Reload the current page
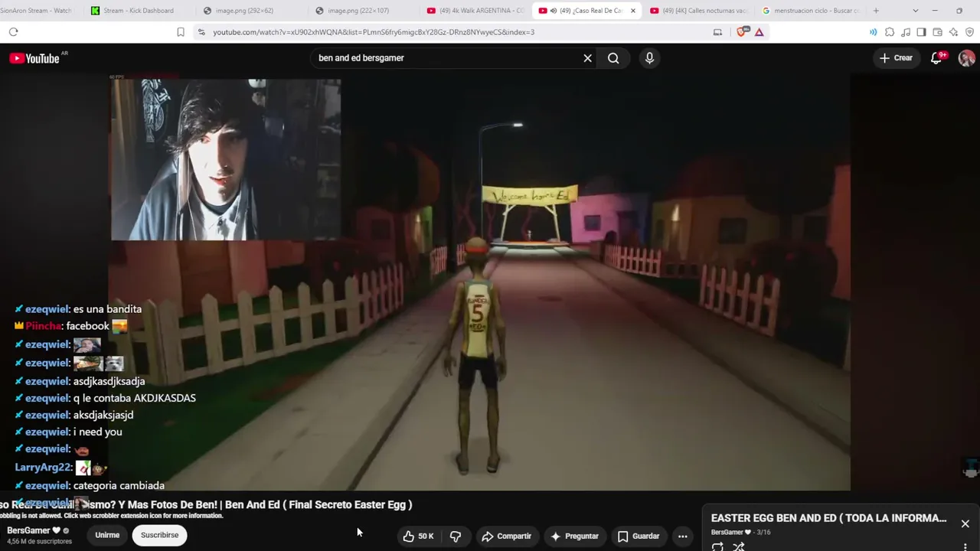Viewport: 980px width, 551px height. pos(13,32)
